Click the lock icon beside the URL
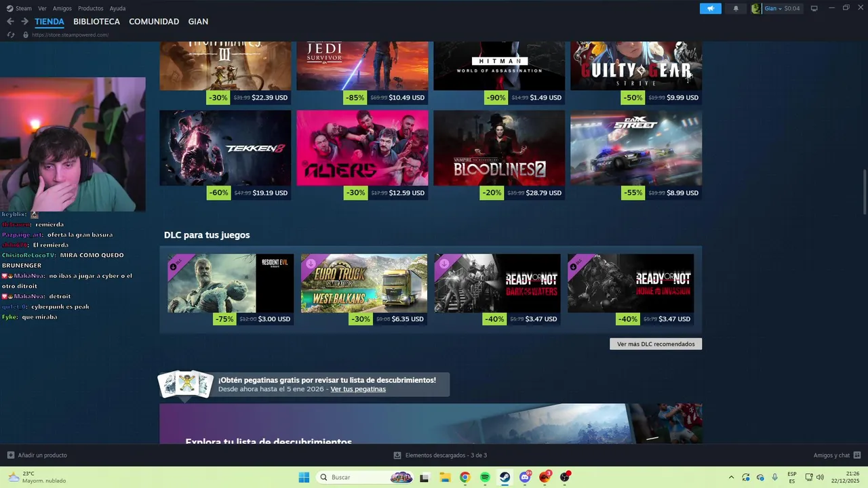Screen dimensions: 868x488 tap(26, 35)
